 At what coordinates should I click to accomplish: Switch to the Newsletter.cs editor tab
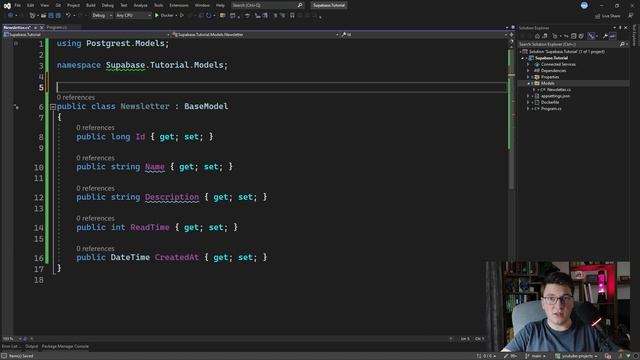17,27
